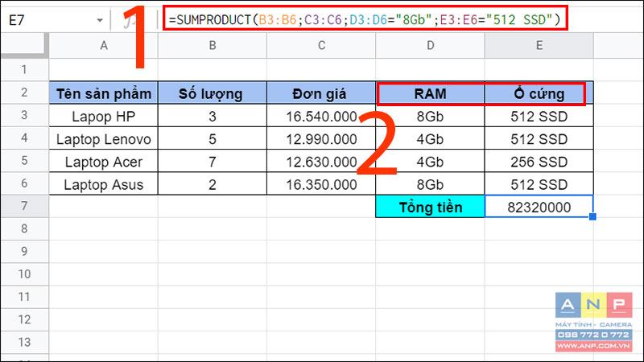Select RAM cell of the Laptop Asus row
This screenshot has width=644, height=362.
[430, 184]
